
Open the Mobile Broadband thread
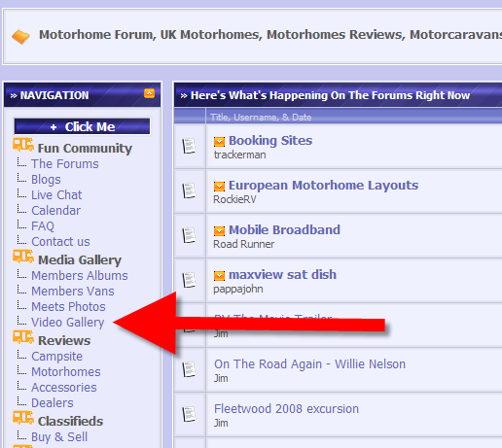pos(284,230)
